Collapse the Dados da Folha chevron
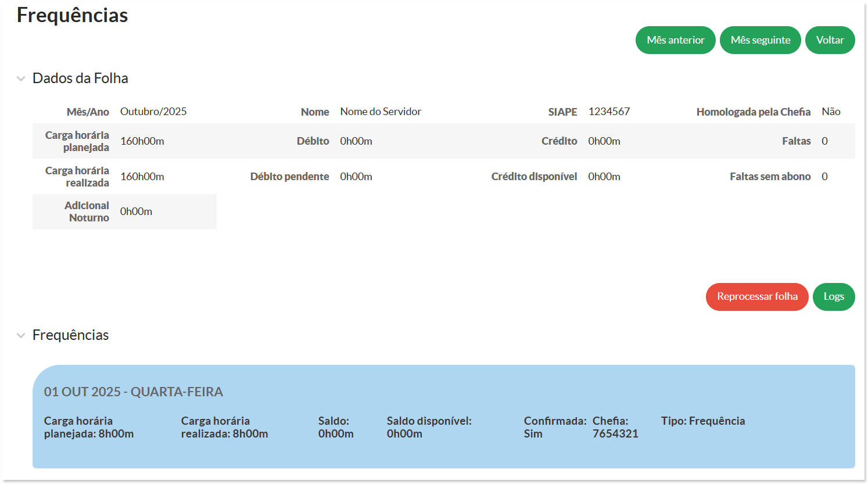This screenshot has height=484, width=868. [x=21, y=78]
